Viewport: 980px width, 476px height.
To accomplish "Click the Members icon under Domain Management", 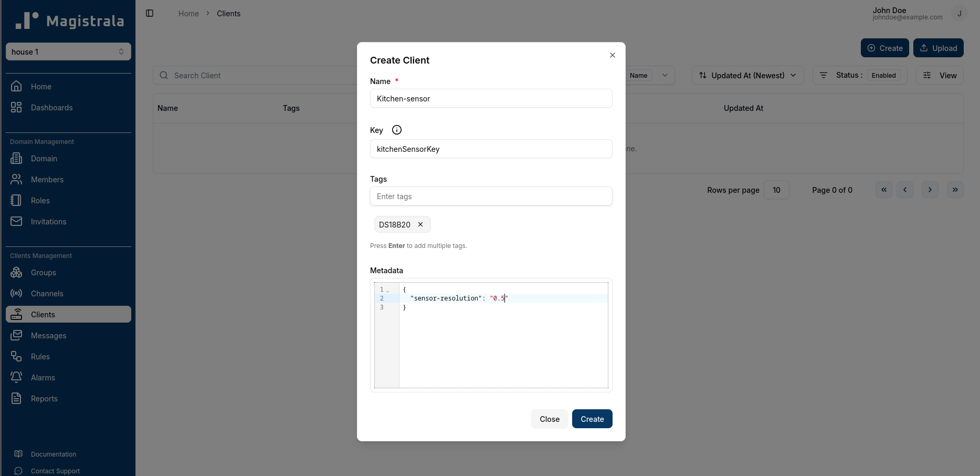I will click(17, 179).
